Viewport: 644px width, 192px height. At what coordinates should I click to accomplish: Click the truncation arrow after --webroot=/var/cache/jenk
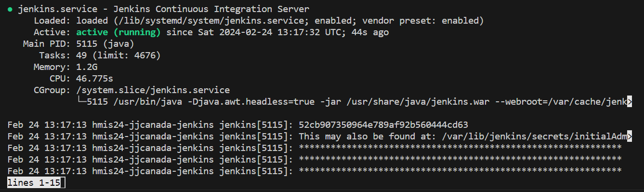click(x=629, y=102)
